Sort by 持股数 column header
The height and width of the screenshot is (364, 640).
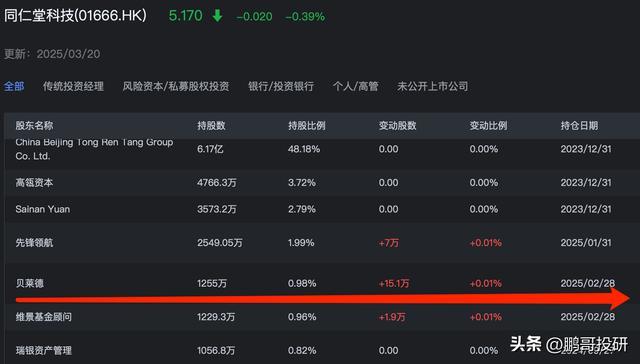click(211, 126)
